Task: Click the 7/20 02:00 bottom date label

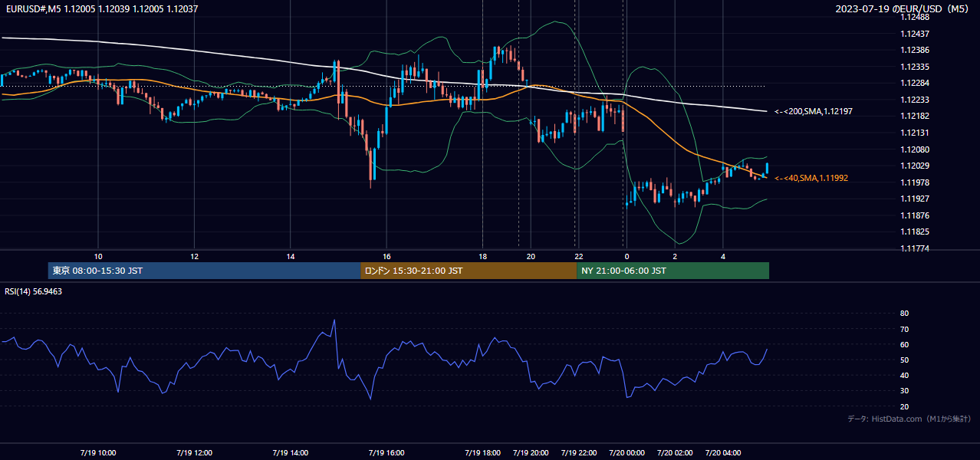Action: tap(675, 453)
